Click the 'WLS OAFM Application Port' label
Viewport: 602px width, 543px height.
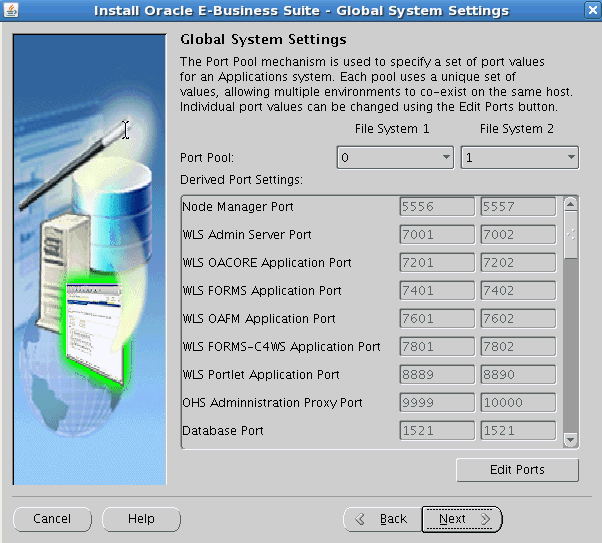point(259,319)
